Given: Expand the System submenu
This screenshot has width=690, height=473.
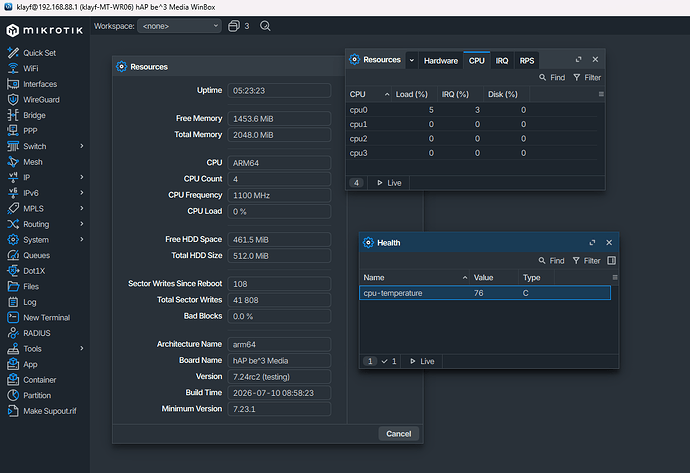Looking at the screenshot, I should tap(82, 240).
